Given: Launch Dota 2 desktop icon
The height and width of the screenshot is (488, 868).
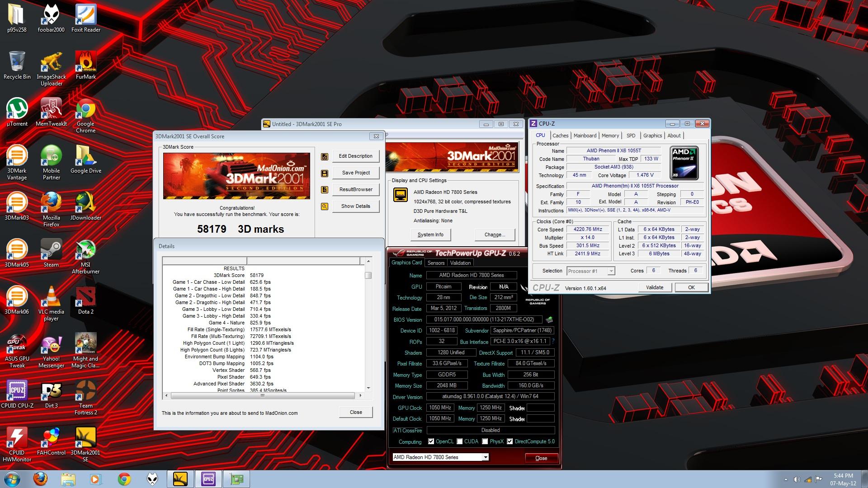Looking at the screenshot, I should (85, 300).
